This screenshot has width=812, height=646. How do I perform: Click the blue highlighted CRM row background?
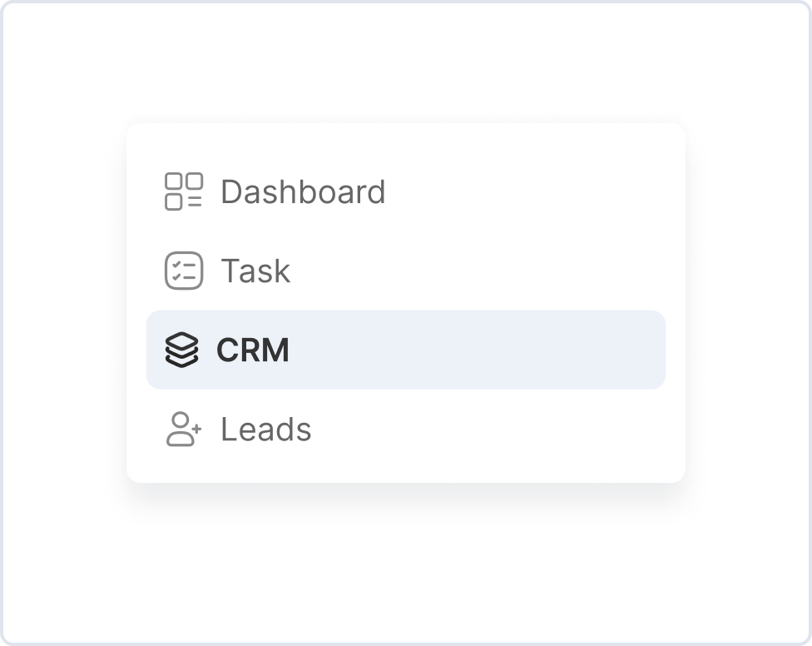point(483,350)
